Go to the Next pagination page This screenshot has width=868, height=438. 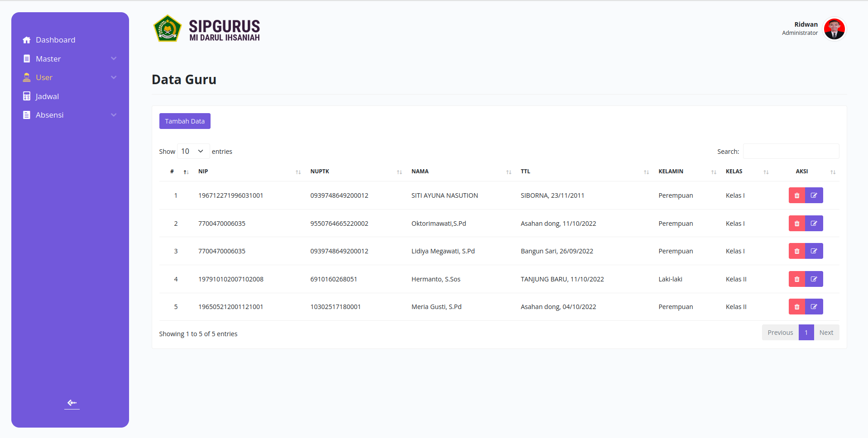point(826,333)
